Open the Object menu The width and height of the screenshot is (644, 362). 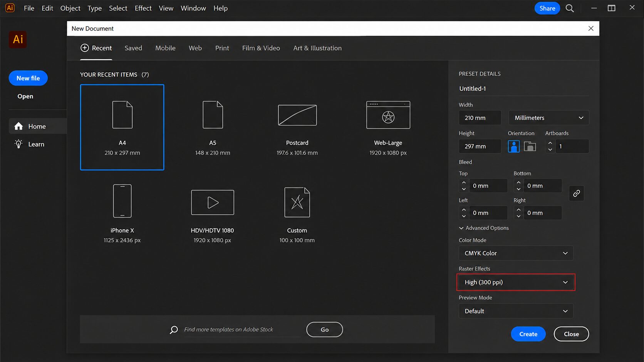coord(70,8)
